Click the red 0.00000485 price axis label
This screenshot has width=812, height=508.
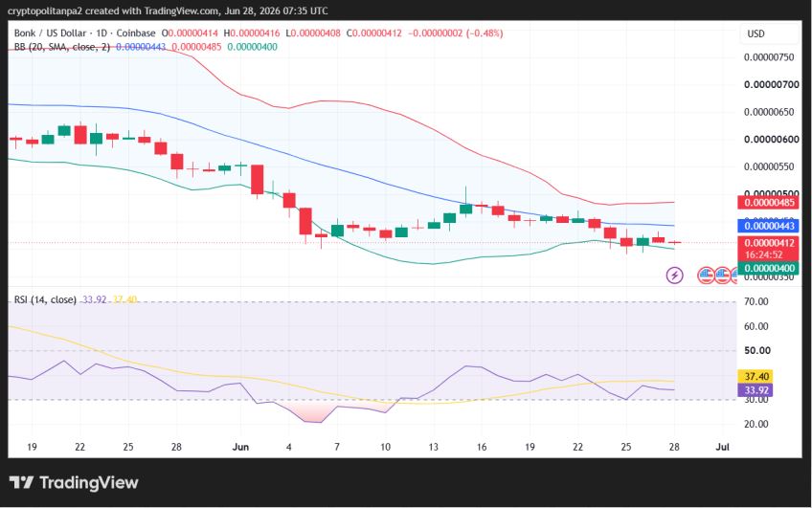pos(769,202)
